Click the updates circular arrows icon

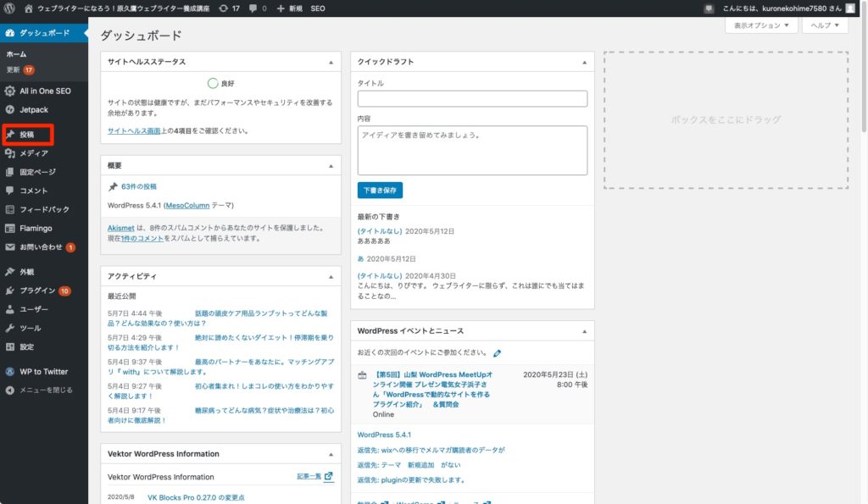click(223, 8)
